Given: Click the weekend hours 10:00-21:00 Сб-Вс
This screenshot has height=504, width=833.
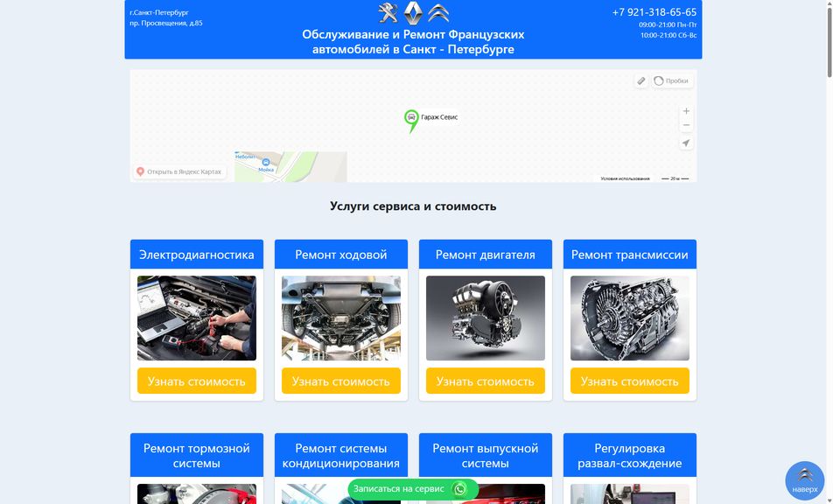Looking at the screenshot, I should [668, 35].
